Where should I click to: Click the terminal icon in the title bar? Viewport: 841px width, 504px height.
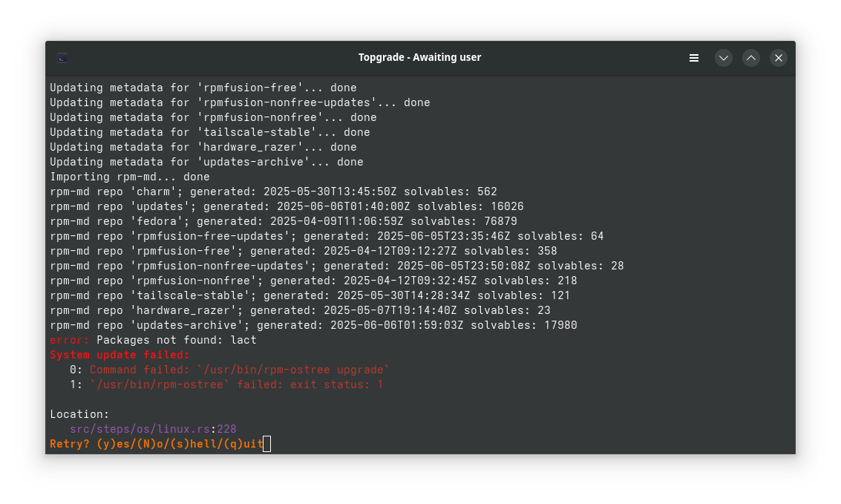(x=62, y=57)
